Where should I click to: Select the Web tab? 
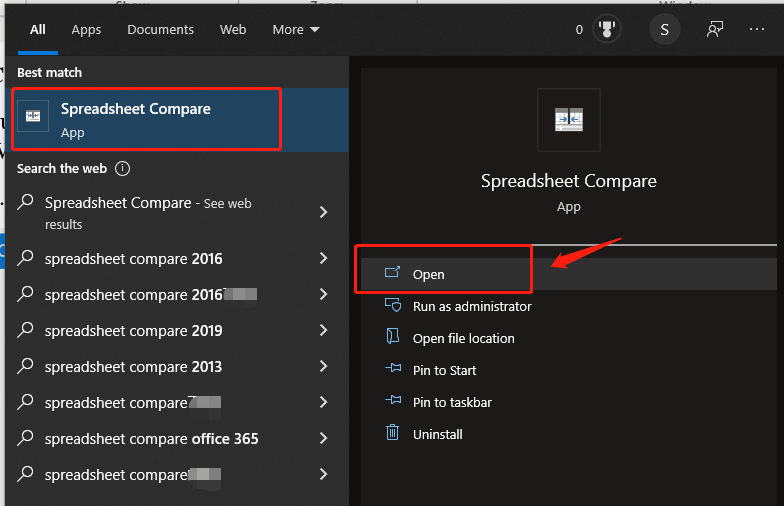[233, 29]
